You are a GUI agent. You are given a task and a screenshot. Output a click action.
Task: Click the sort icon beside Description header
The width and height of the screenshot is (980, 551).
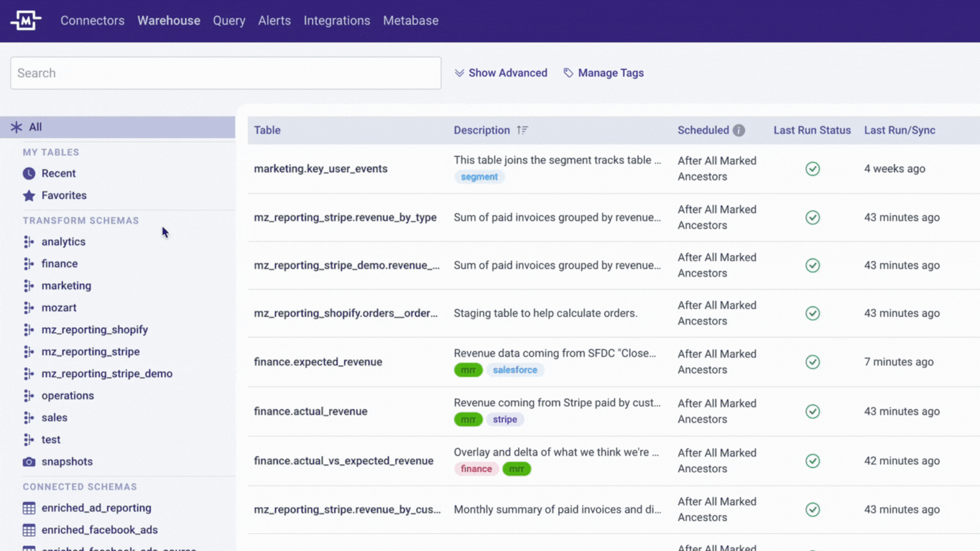pyautogui.click(x=523, y=130)
